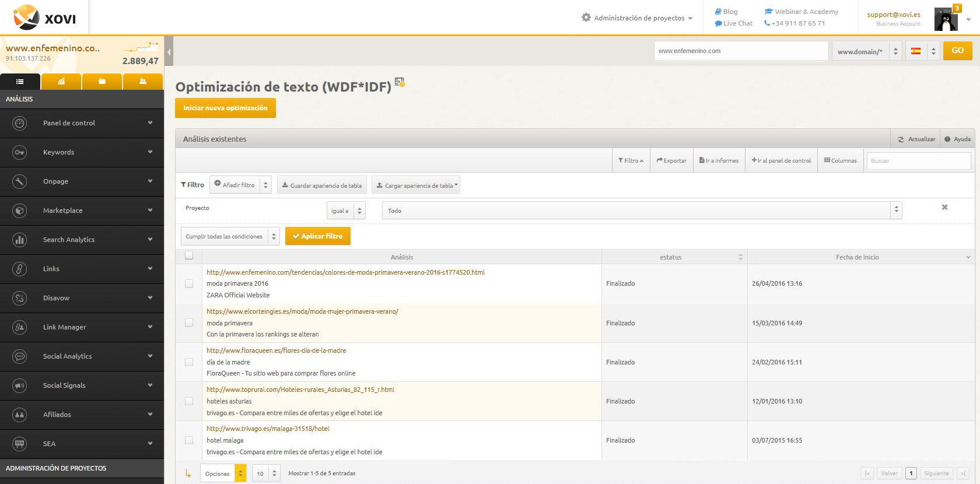Expand the Keywords menu

point(150,152)
